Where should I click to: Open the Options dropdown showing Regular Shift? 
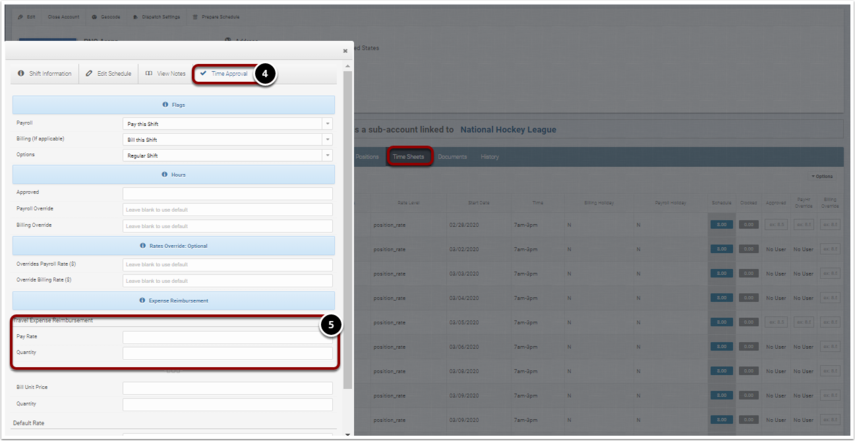point(227,155)
